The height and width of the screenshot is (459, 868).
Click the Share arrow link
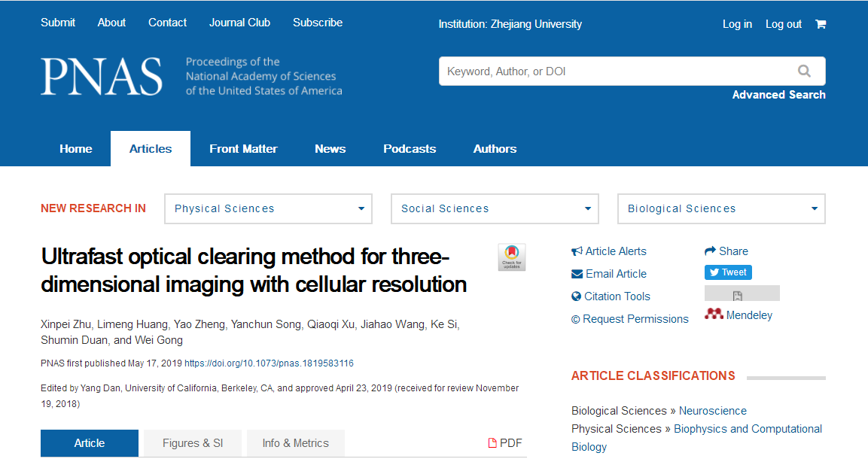[726, 251]
